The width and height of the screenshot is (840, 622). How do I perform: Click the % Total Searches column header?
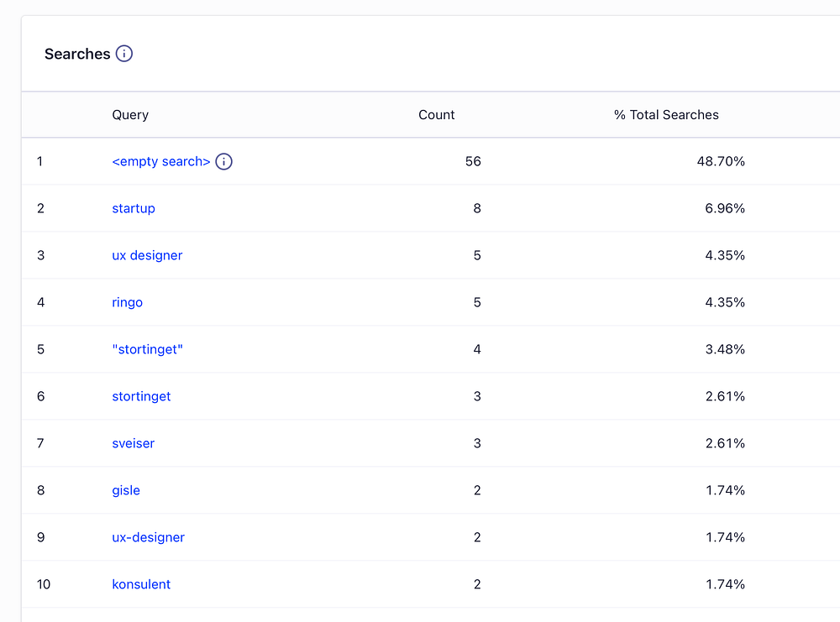click(666, 115)
